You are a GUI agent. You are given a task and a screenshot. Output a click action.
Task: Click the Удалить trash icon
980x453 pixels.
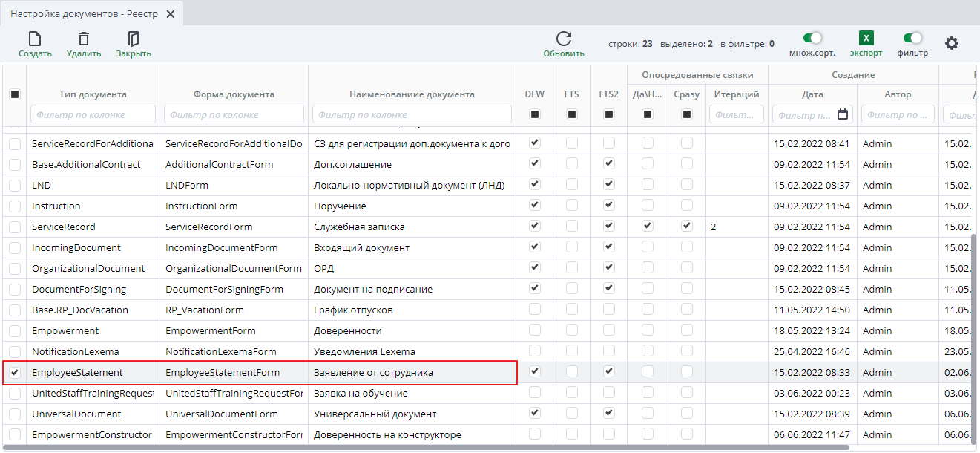point(84,39)
